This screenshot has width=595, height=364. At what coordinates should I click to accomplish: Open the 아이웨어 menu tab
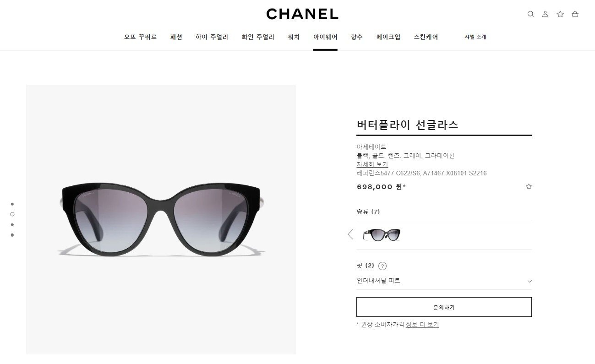[325, 37]
